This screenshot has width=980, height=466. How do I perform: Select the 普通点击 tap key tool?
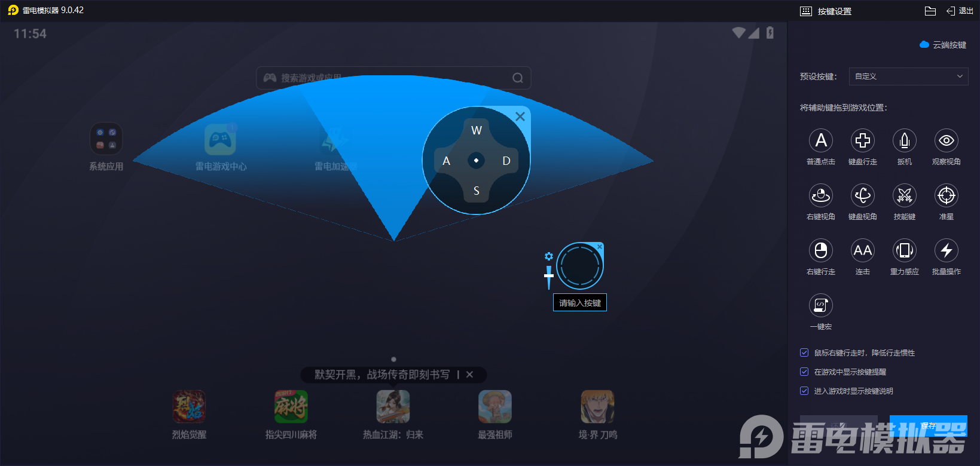(821, 140)
